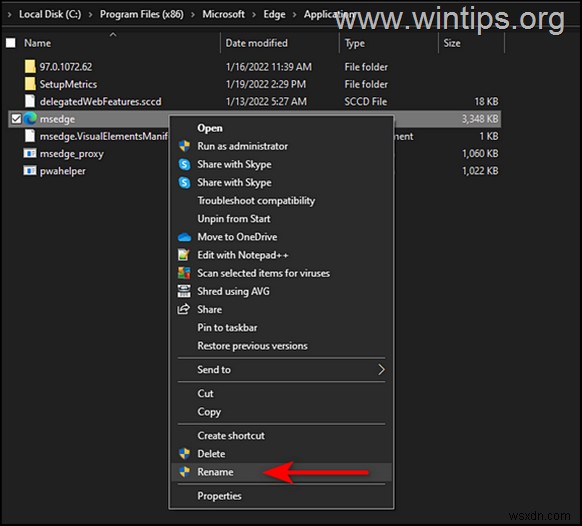
Task: Select Cut in the context menu
Action: 205,393
